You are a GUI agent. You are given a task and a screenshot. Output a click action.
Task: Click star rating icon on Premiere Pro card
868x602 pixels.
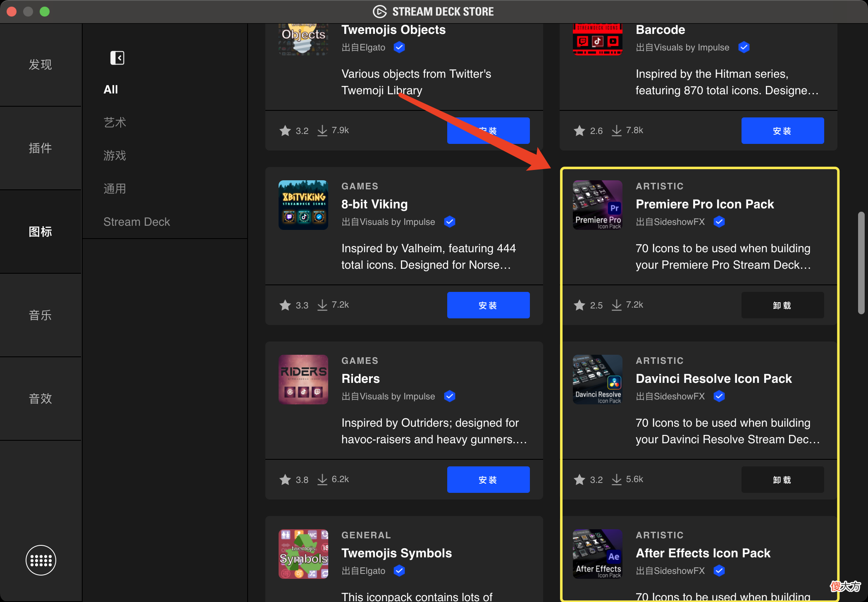click(x=579, y=305)
